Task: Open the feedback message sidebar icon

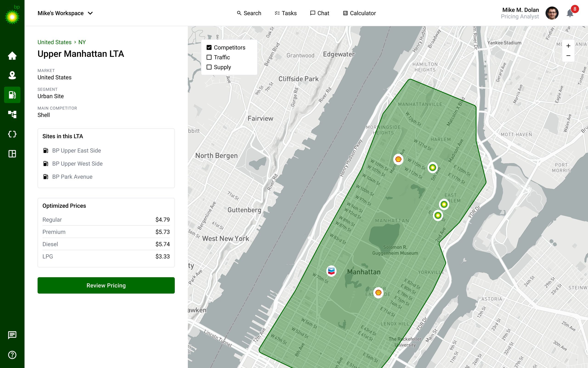Action: tap(12, 335)
